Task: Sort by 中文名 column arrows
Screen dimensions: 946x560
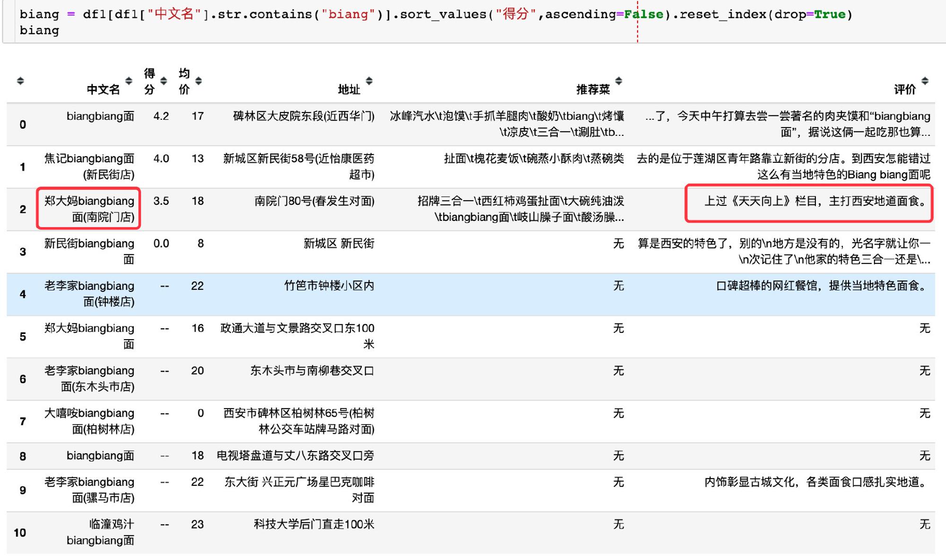Action: click(x=129, y=81)
